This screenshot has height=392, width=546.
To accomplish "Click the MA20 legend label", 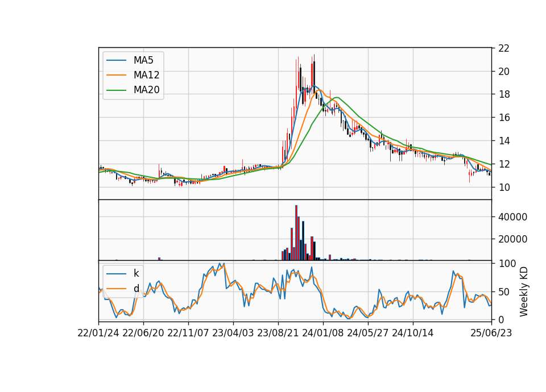I will [146, 90].
